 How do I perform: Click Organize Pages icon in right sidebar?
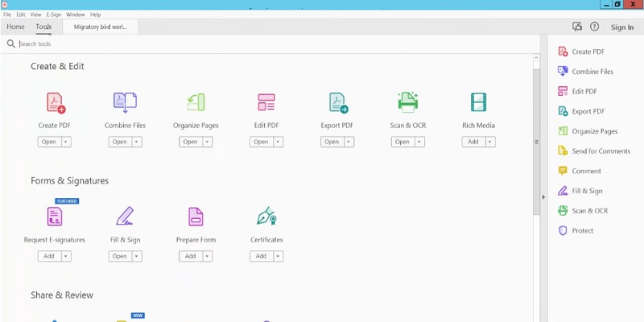click(x=563, y=131)
